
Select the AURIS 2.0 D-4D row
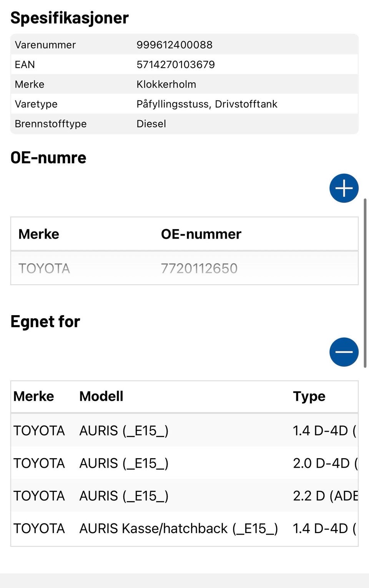point(184,463)
